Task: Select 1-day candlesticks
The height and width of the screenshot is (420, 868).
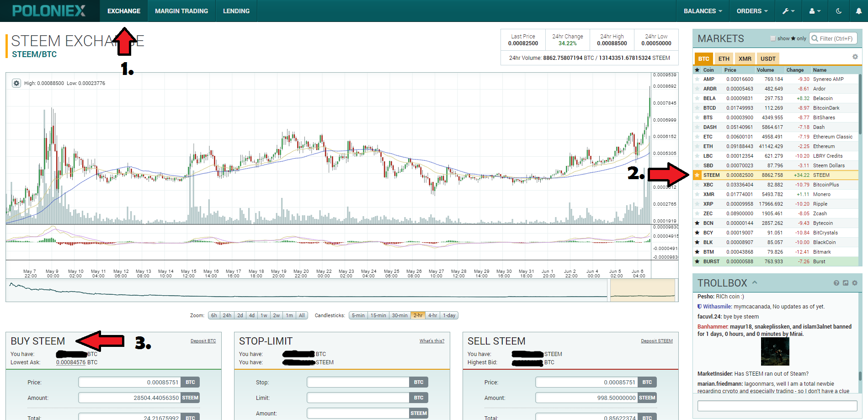Action: [449, 315]
